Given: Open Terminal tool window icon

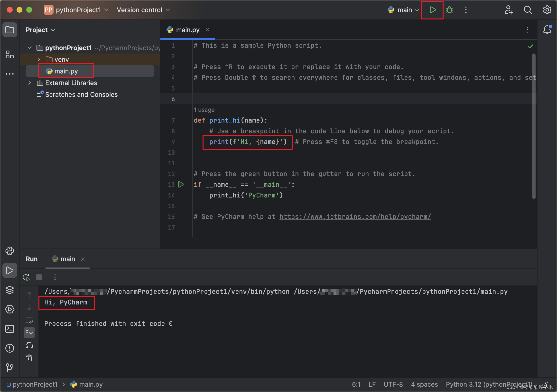Looking at the screenshot, I should pos(10,329).
